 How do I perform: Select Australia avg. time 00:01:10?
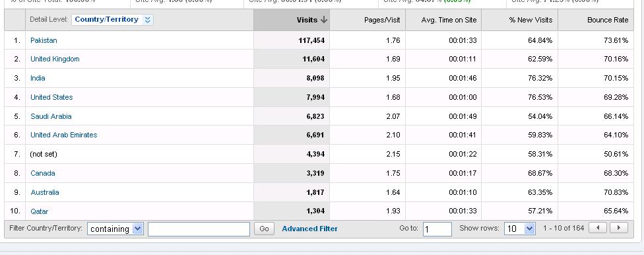463,192
